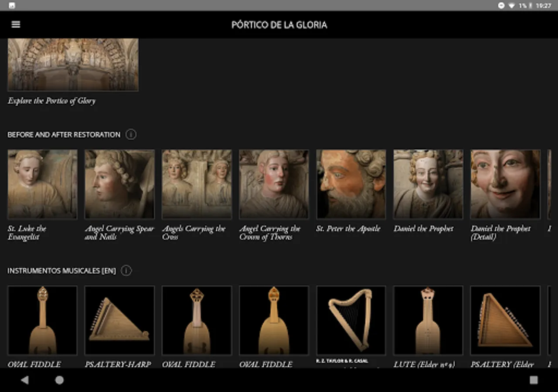Viewport: 558px width, 392px height.
Task: Select 'Explore the Portico of Glory' caption
Action: point(51,101)
